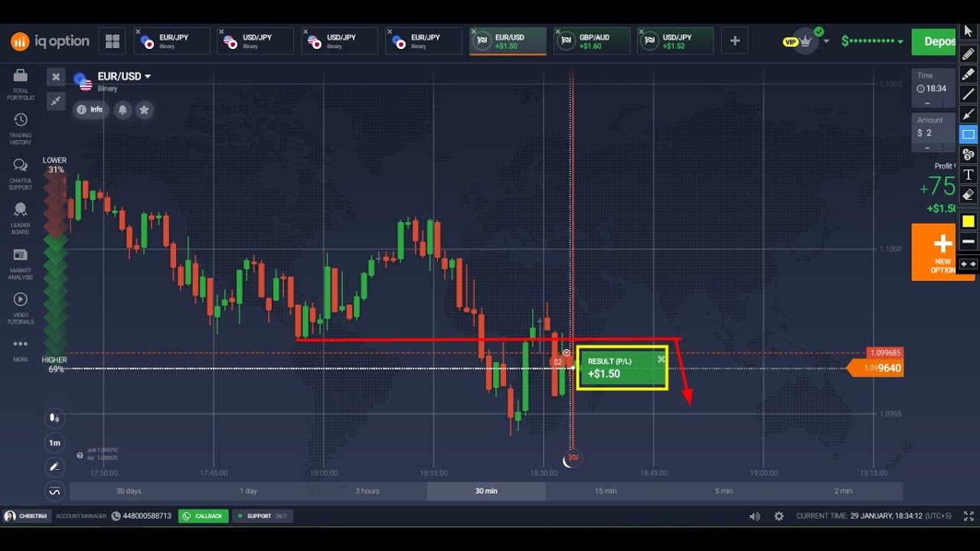Select the highlighter tool in annotation toolbar
Viewport: 980px width, 551px height.
(x=968, y=74)
